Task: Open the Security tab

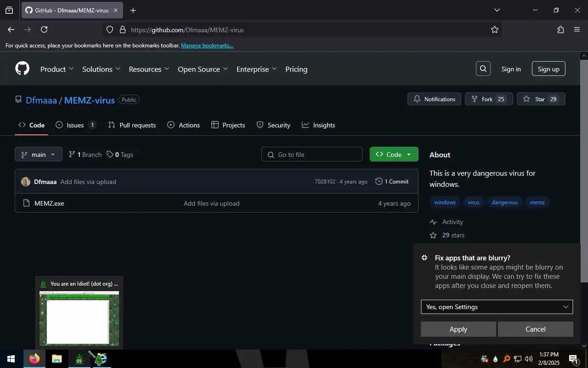Action: click(273, 125)
